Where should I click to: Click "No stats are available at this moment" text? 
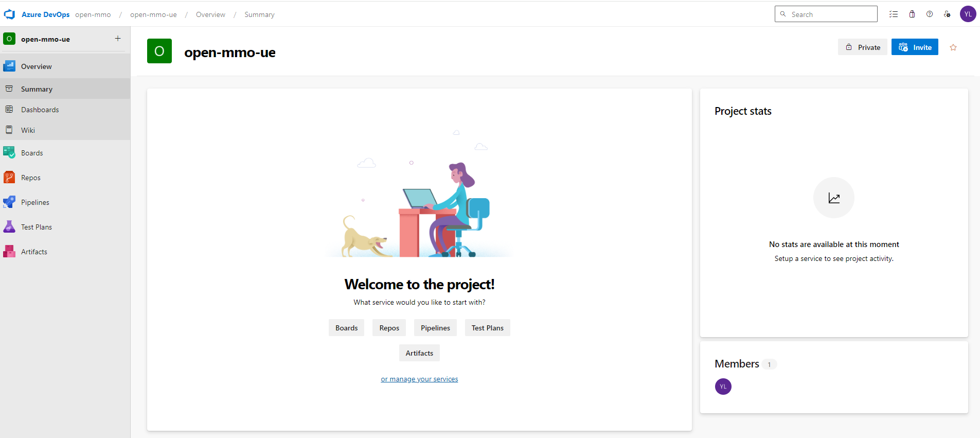834,244
